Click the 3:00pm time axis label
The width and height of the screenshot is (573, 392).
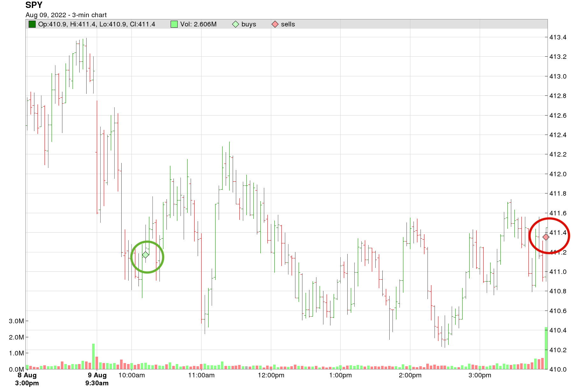480,375
